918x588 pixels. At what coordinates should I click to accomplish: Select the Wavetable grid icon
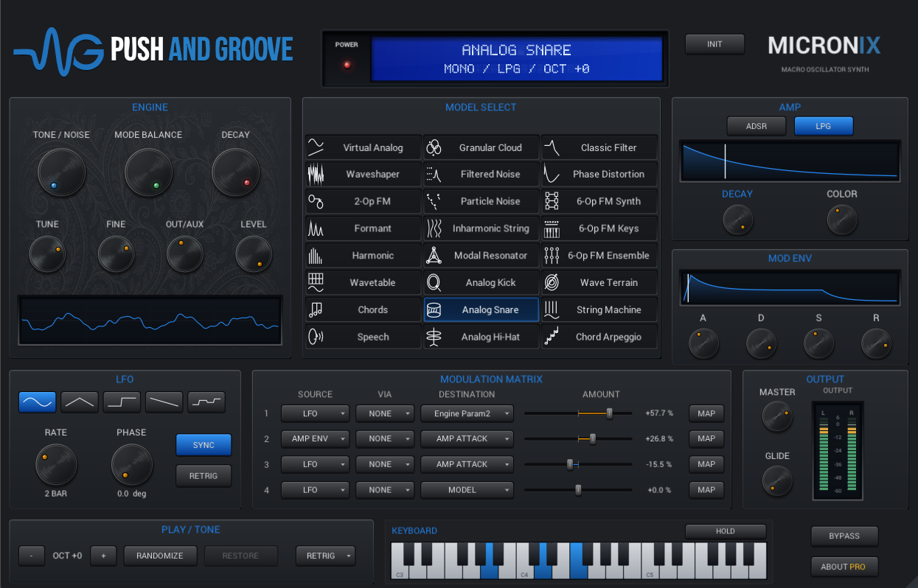click(x=316, y=282)
